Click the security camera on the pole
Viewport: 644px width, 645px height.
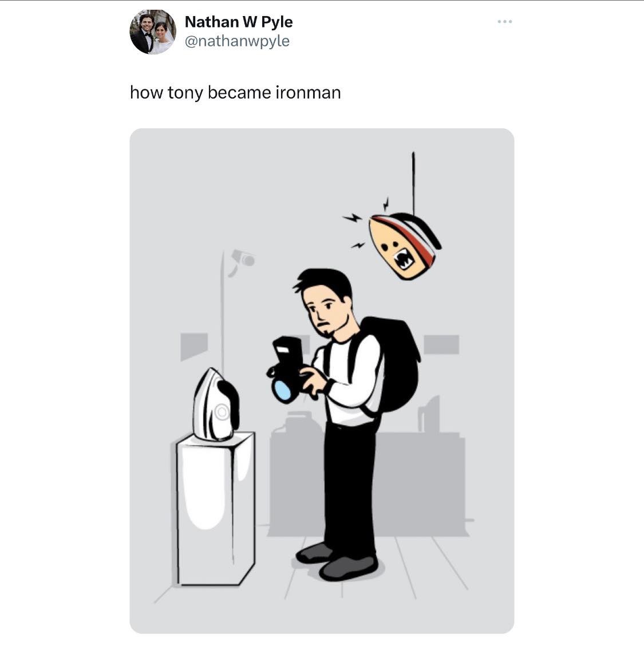click(243, 261)
